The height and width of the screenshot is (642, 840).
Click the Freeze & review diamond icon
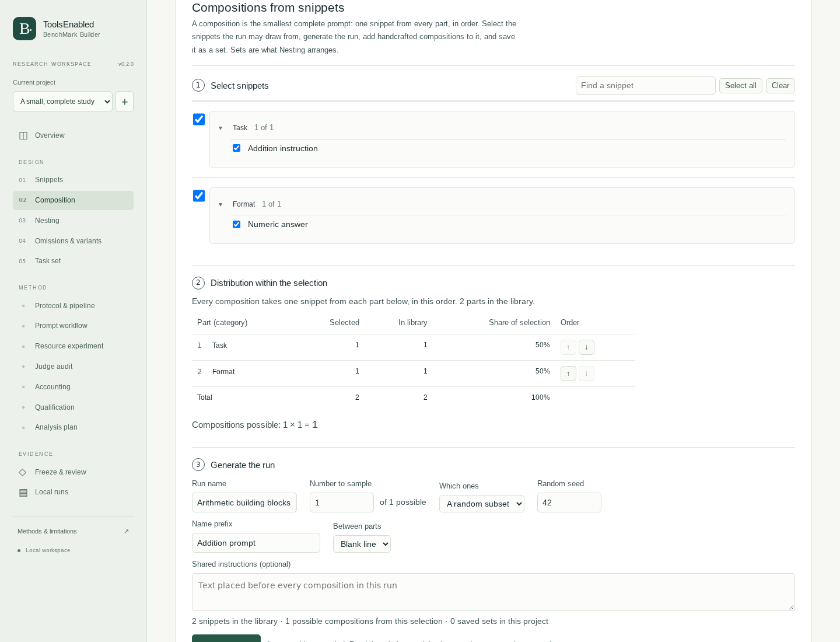[x=23, y=472]
